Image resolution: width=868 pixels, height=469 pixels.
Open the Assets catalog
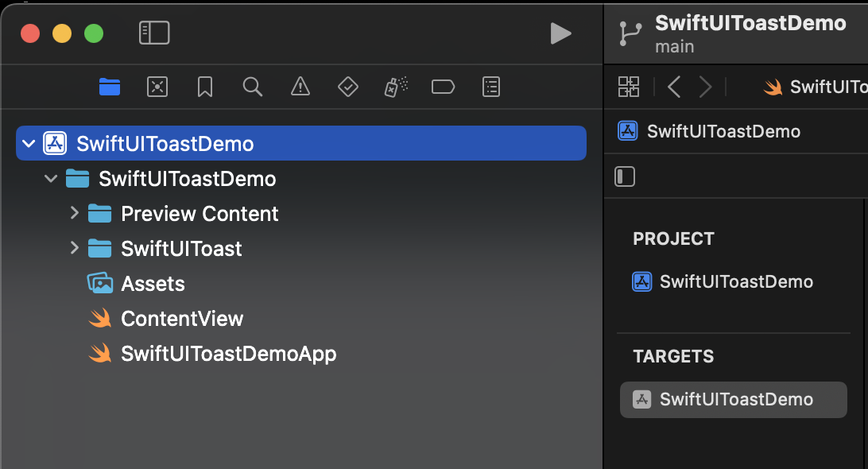click(153, 284)
